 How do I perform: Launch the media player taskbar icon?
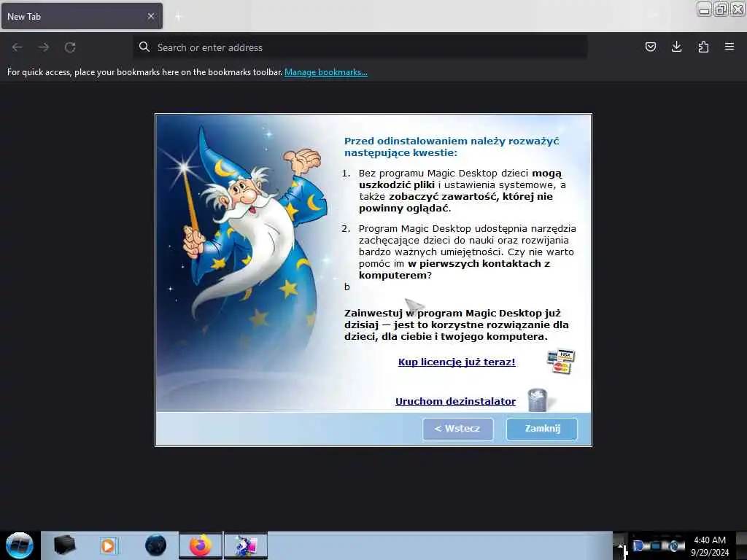click(x=108, y=545)
